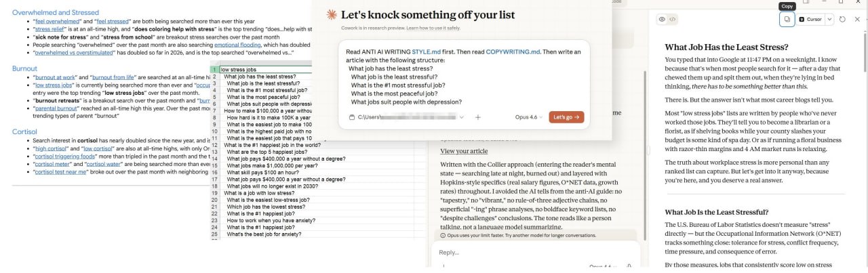The height and width of the screenshot is (273, 868).
Task: Click the plus icon to add attachment
Action: coord(477,117)
